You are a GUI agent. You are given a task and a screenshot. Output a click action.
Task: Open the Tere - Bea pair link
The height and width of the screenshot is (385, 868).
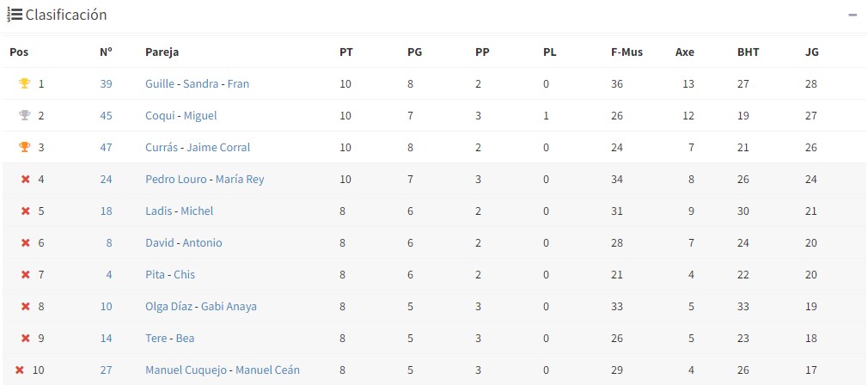169,339
